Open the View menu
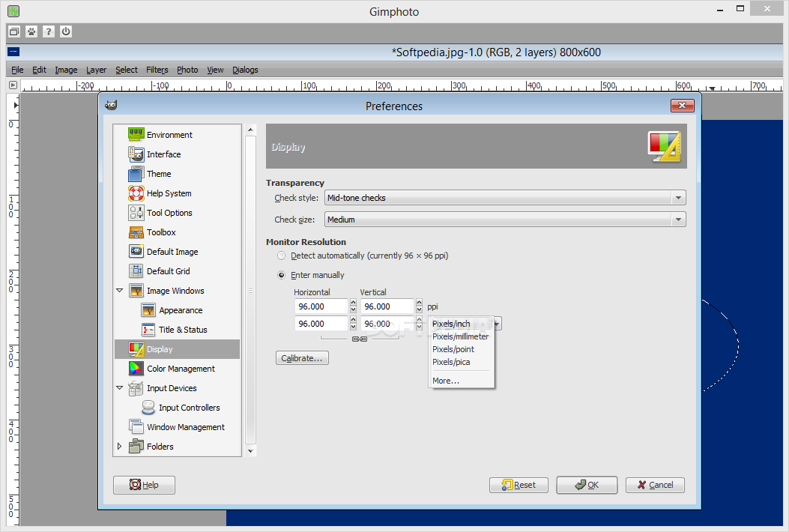The image size is (789, 532). tap(215, 70)
